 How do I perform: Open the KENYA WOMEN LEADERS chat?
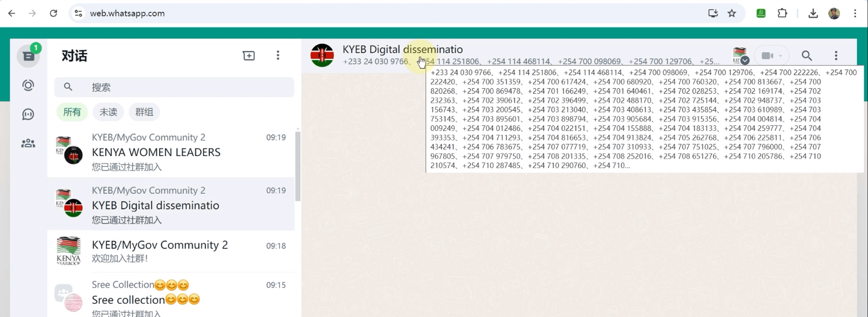click(x=171, y=151)
